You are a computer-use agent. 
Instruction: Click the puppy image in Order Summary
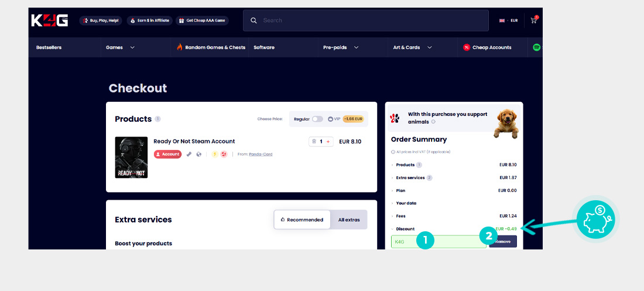[x=506, y=124]
